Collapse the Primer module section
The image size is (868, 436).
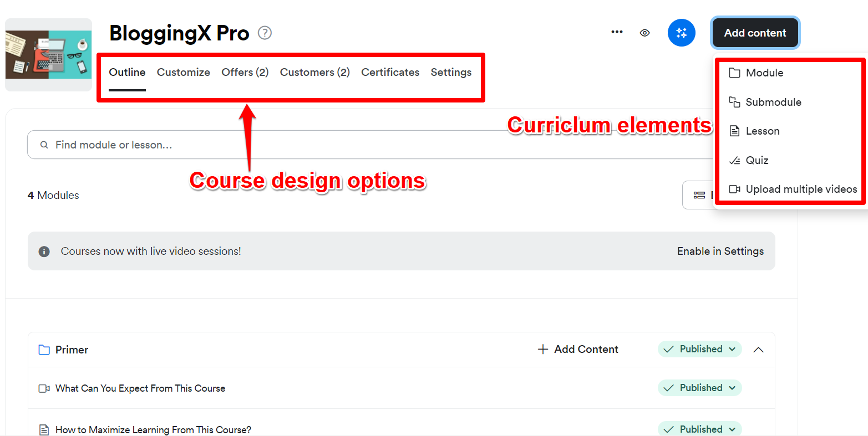coord(758,349)
